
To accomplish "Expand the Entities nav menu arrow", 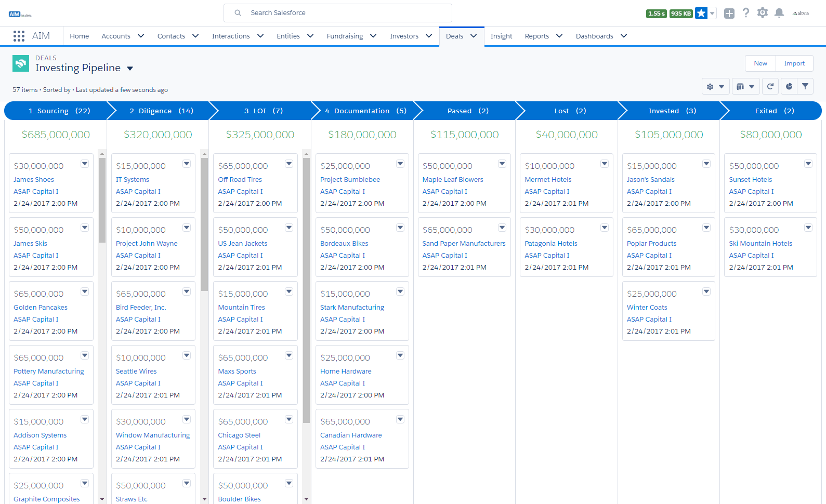I will pos(310,36).
